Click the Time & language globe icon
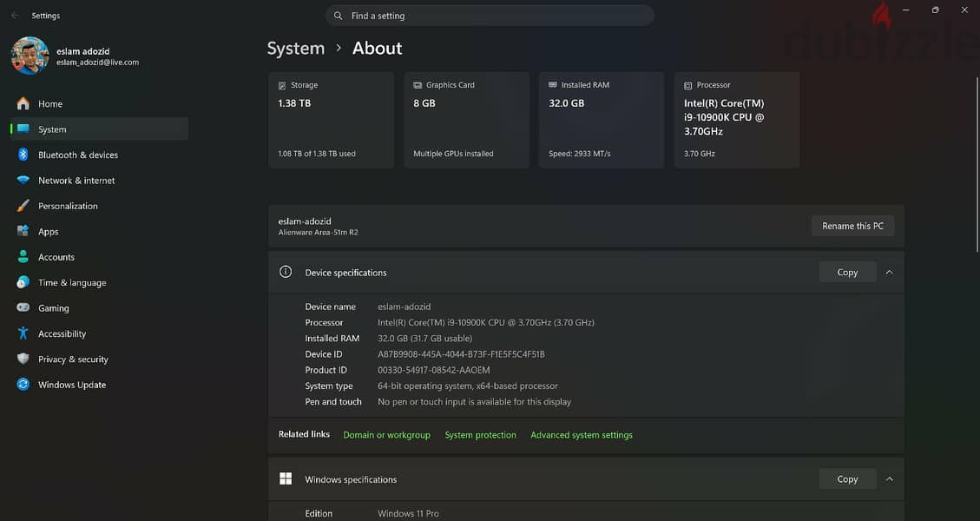Viewport: 980px width, 521px height. (23, 282)
